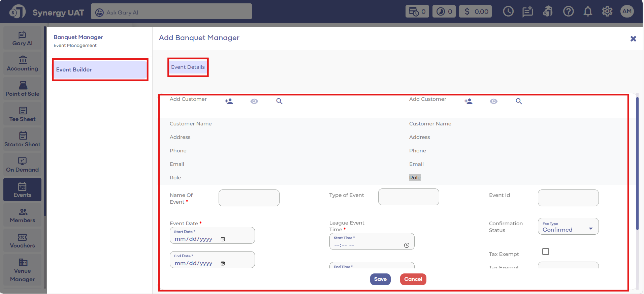Select Event Builder in the side menu

click(100, 70)
